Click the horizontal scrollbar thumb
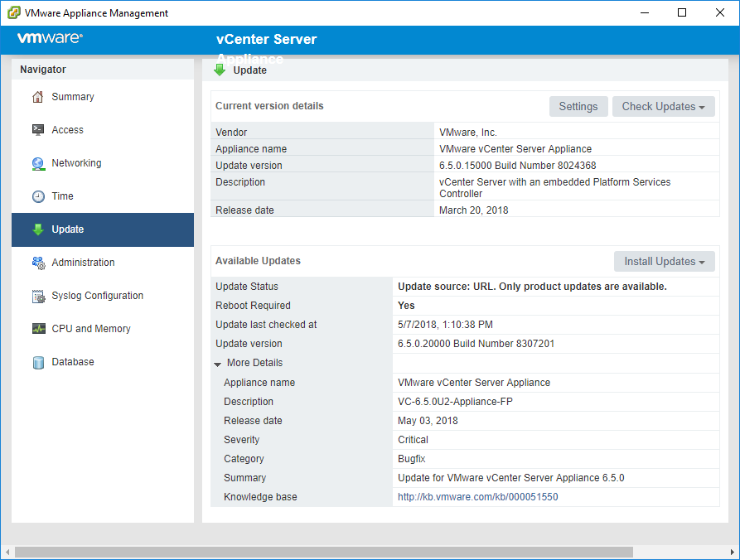The height and width of the screenshot is (560, 740). tap(324, 552)
